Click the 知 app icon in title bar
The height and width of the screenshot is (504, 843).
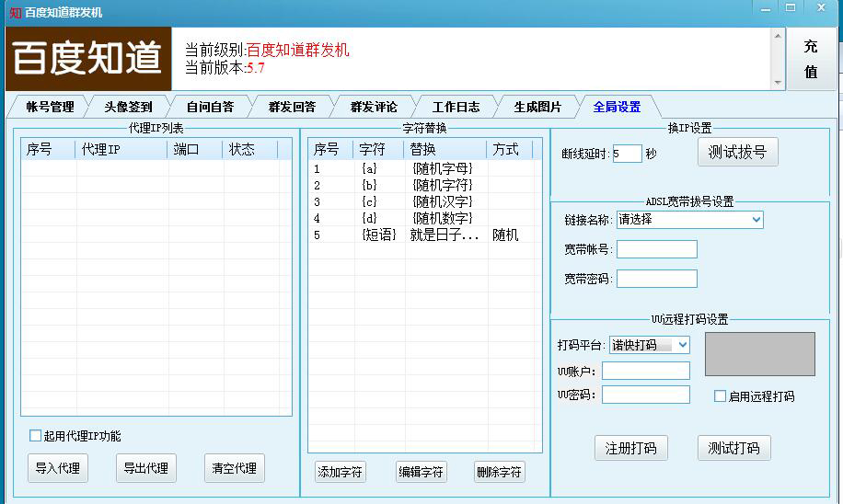tap(16, 12)
